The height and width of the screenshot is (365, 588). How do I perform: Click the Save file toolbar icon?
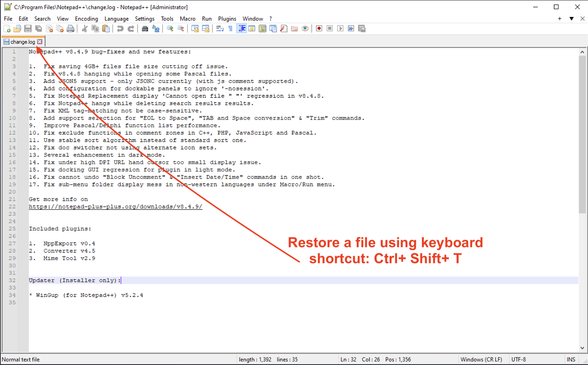28,29
